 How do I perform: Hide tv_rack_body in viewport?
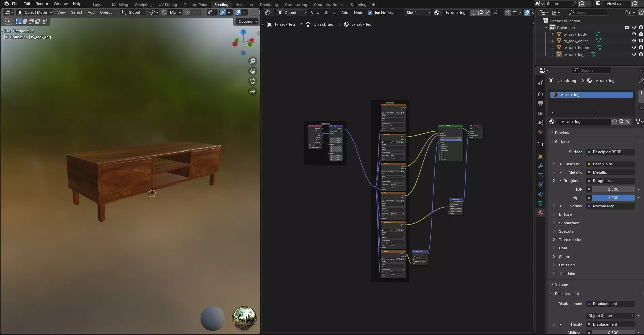coord(634,34)
